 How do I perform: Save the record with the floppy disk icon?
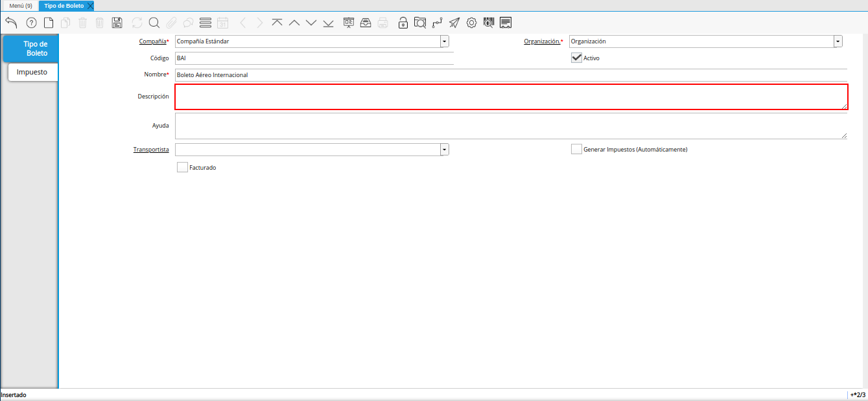[x=117, y=23]
